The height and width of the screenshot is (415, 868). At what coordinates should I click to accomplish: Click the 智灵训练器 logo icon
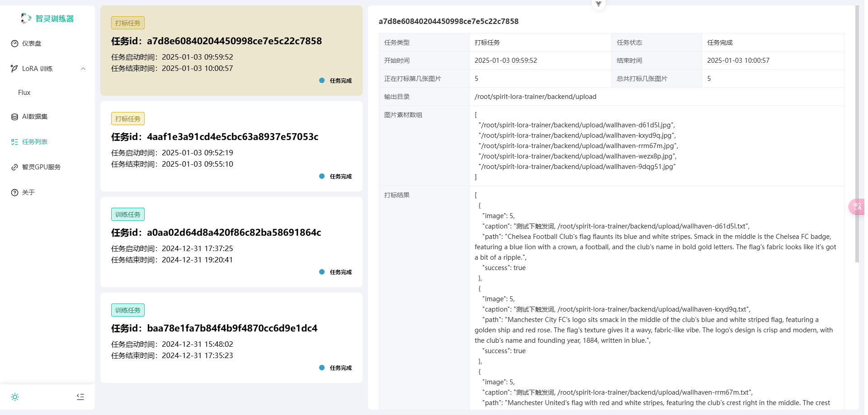[26, 19]
